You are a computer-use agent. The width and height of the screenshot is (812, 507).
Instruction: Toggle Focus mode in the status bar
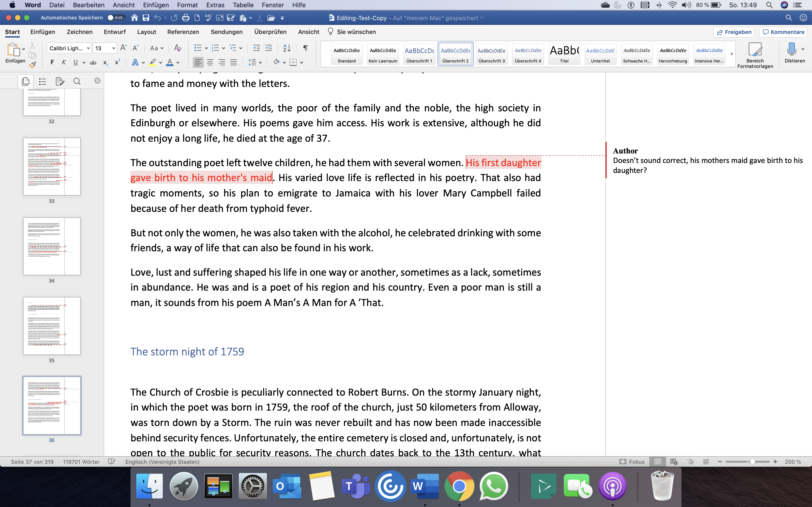coord(632,462)
